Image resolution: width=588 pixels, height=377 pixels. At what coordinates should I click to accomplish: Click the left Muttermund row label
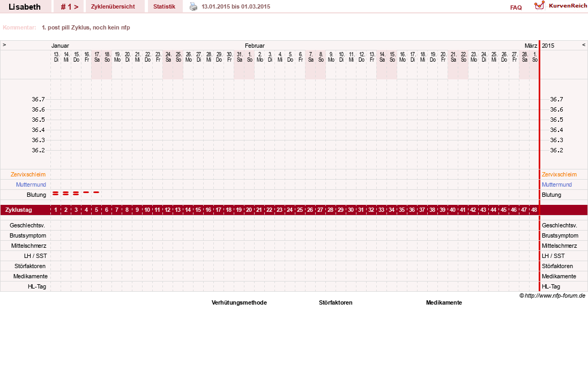click(x=31, y=184)
